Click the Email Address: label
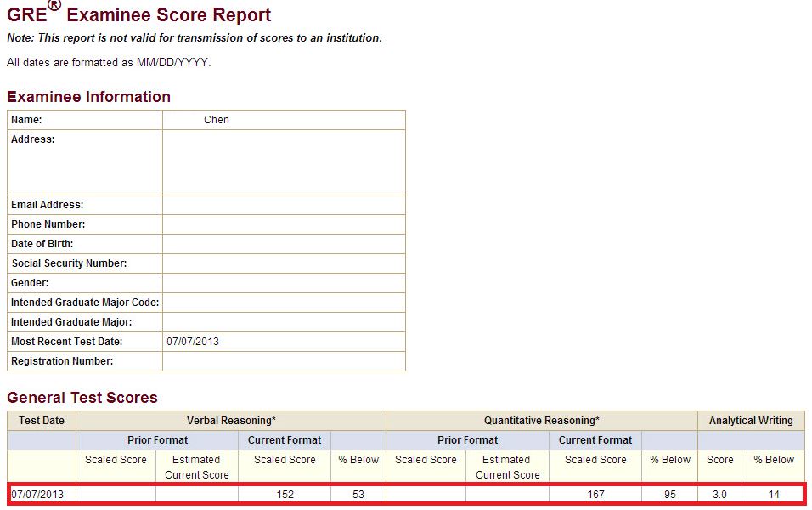The width and height of the screenshot is (812, 510). click(47, 205)
